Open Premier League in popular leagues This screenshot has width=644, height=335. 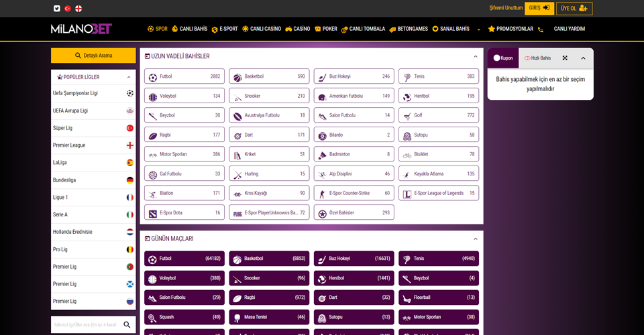point(93,145)
